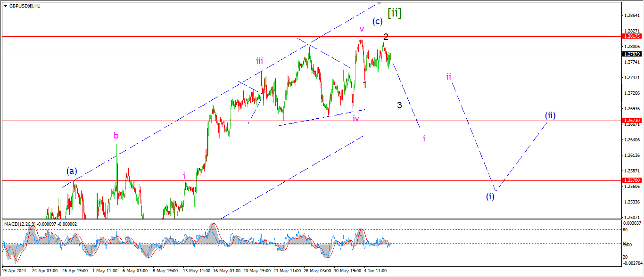Image resolution: width=644 pixels, height=277 pixels.
Task: Select the blue (c) wave label
Action: click(377, 21)
